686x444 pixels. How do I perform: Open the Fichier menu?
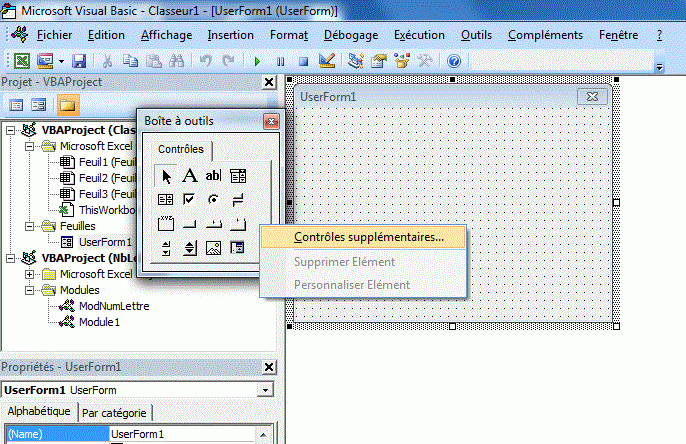coord(54,35)
